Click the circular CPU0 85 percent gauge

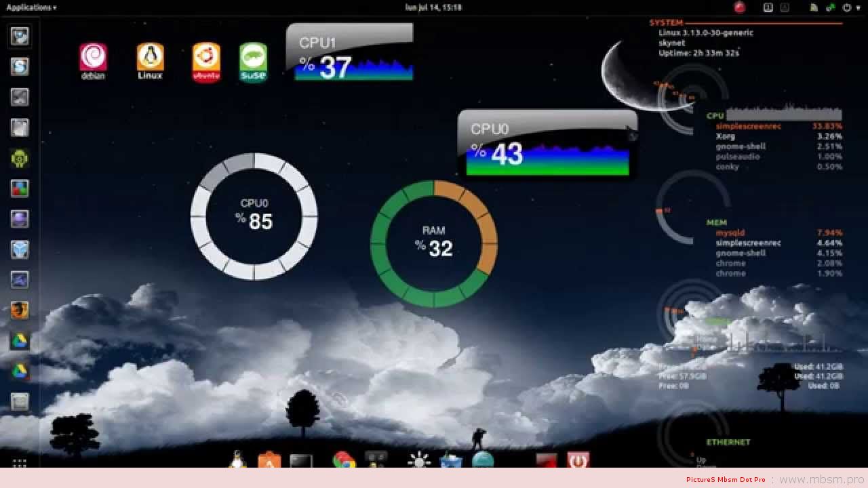coord(254,216)
